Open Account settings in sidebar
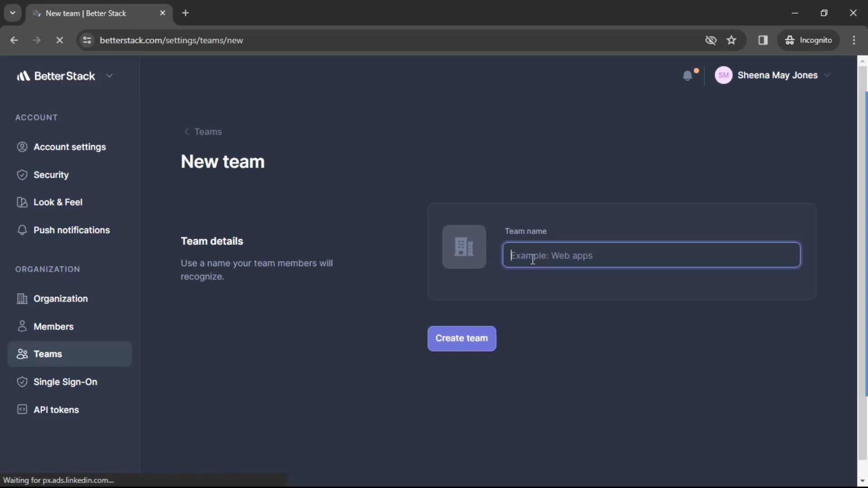The width and height of the screenshot is (868, 488). coord(69,147)
